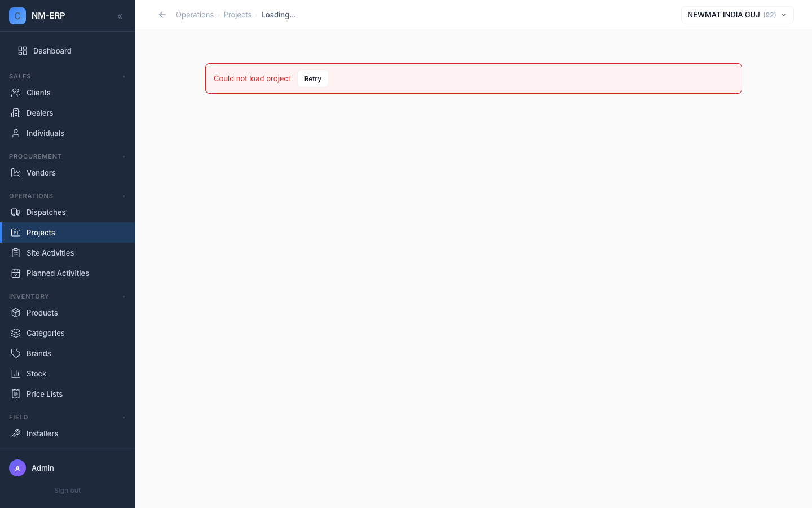Click the Brands tag icon

pyautogui.click(x=16, y=353)
